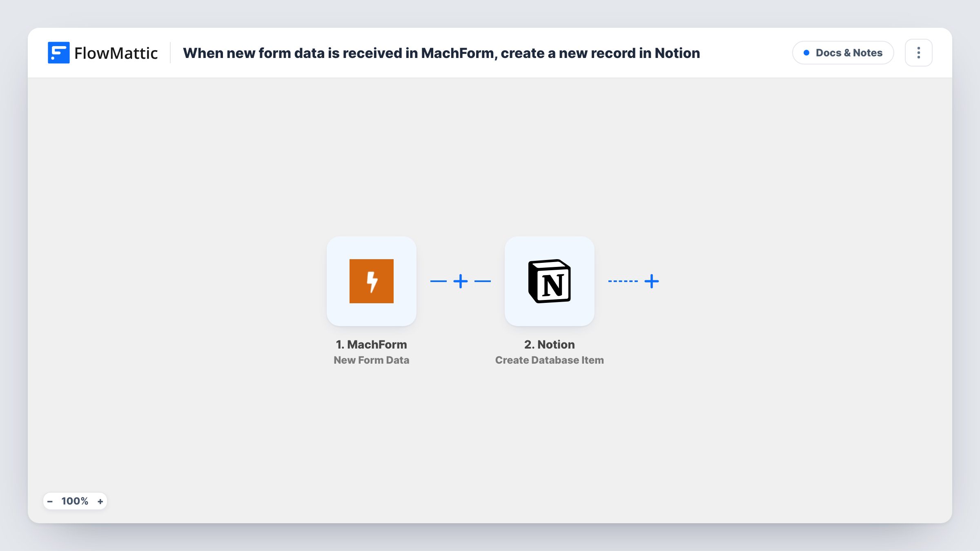Screen dimensions: 980x551
Task: Open the Notion action step icon
Action: click(549, 281)
